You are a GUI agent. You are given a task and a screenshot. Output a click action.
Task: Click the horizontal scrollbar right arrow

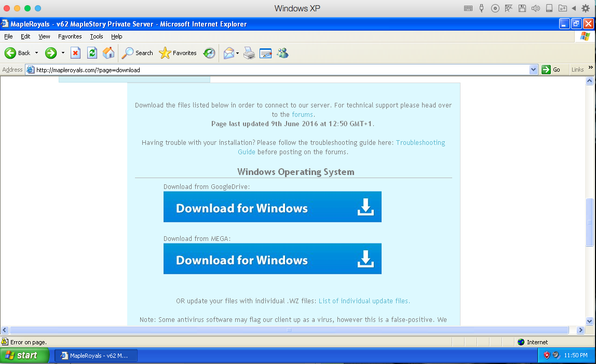coord(580,330)
